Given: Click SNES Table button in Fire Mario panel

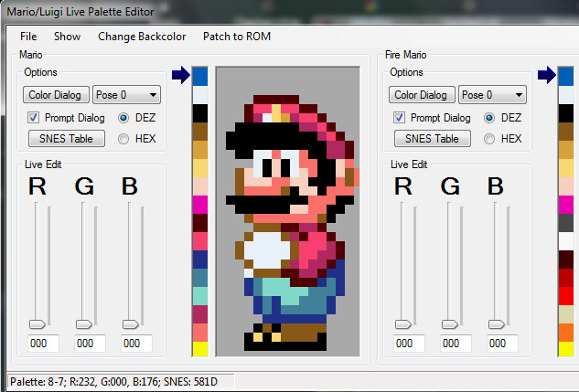Looking at the screenshot, I should pos(433,139).
